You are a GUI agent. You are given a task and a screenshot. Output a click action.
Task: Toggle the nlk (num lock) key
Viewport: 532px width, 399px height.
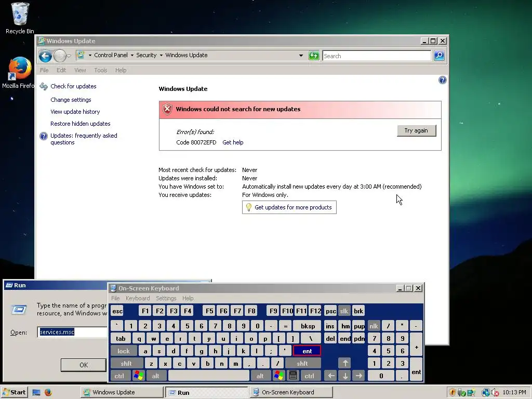click(x=374, y=326)
